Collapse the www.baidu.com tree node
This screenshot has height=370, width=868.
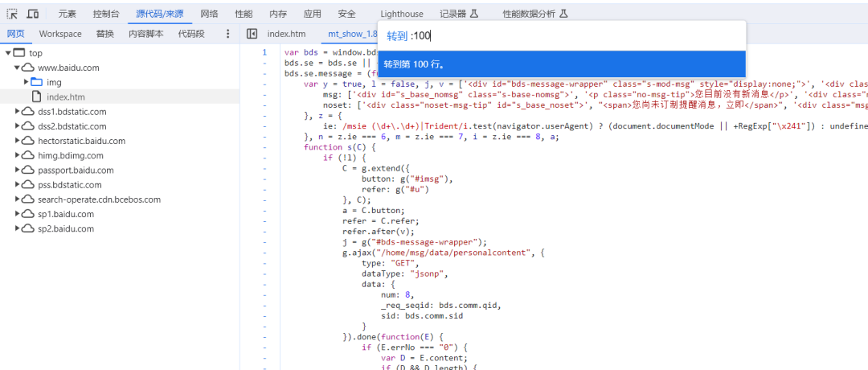click(x=17, y=68)
